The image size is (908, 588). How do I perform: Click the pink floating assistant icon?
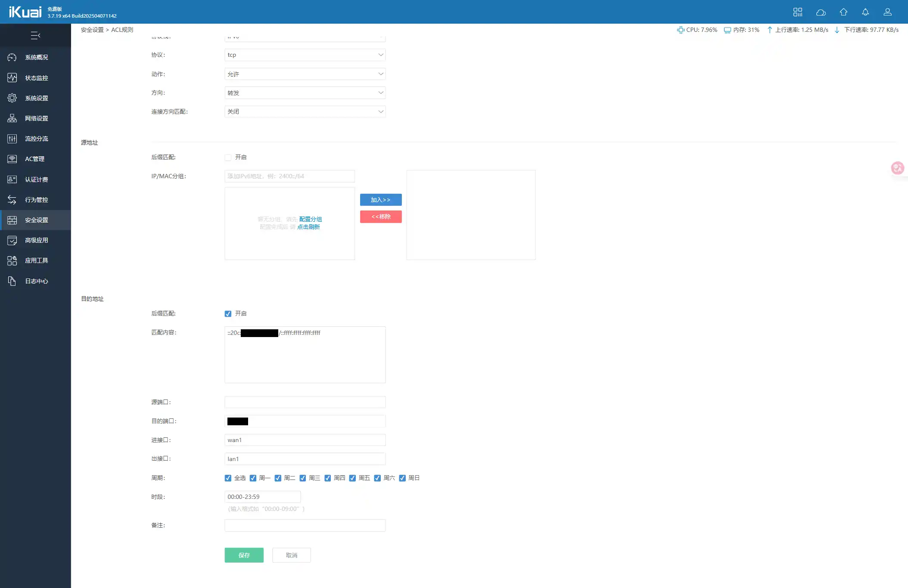[898, 168]
